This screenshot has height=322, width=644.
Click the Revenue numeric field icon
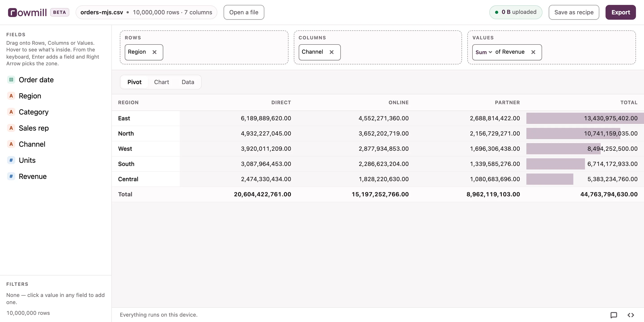tap(11, 176)
